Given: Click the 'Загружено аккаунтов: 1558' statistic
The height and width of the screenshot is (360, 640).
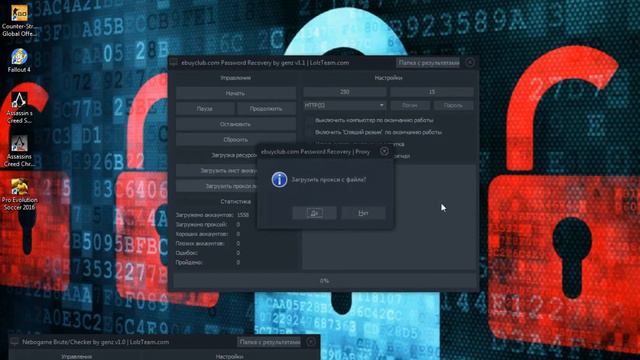Looking at the screenshot, I should 212,215.
